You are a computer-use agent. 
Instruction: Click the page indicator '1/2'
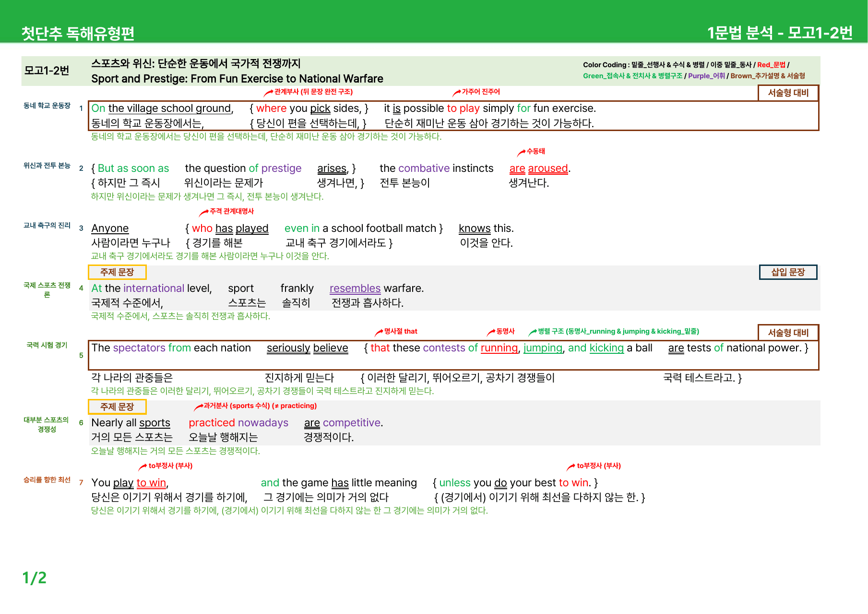pos(35,578)
